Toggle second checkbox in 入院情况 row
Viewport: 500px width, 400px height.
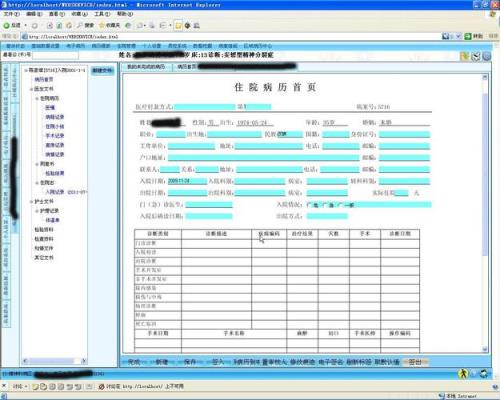(324, 205)
